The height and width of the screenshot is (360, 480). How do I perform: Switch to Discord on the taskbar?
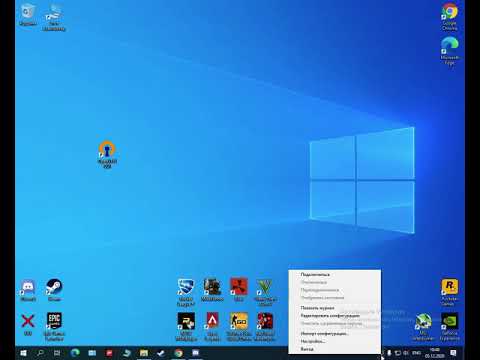pos(196,353)
